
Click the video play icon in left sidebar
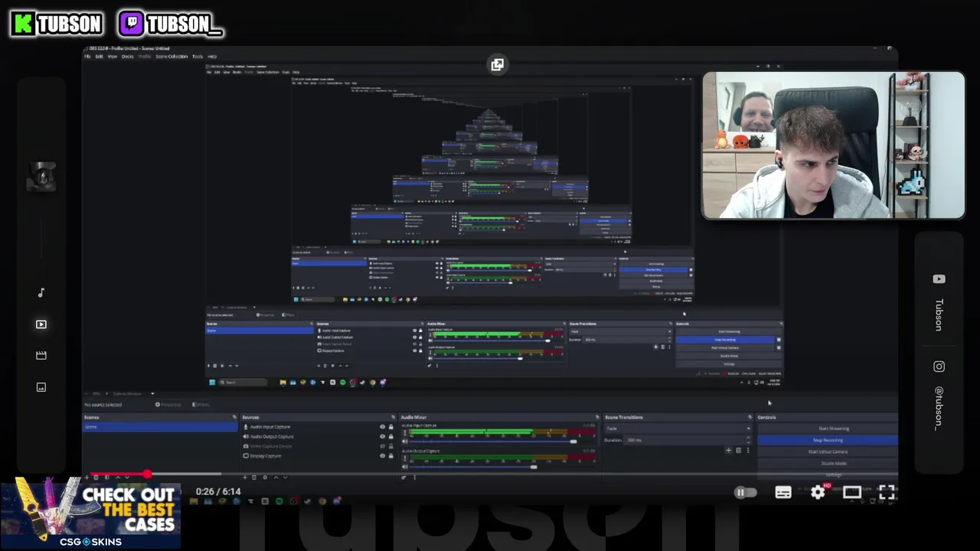point(41,324)
